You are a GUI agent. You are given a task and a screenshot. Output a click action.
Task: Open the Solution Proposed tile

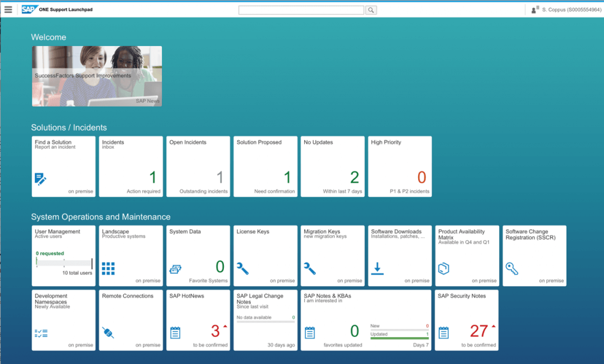[x=266, y=167]
